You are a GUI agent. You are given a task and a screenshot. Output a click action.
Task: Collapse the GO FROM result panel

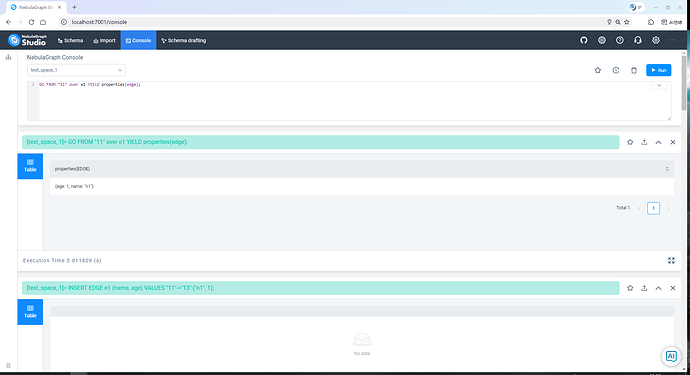(658, 142)
